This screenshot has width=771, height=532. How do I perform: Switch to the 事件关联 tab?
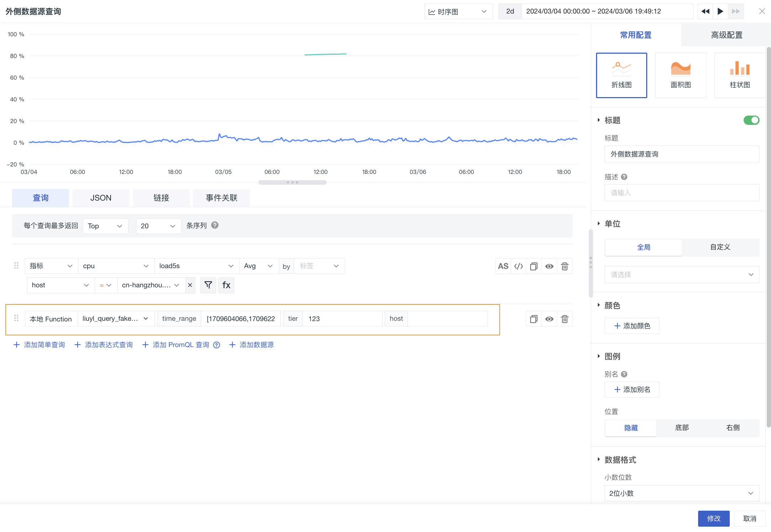[222, 198]
